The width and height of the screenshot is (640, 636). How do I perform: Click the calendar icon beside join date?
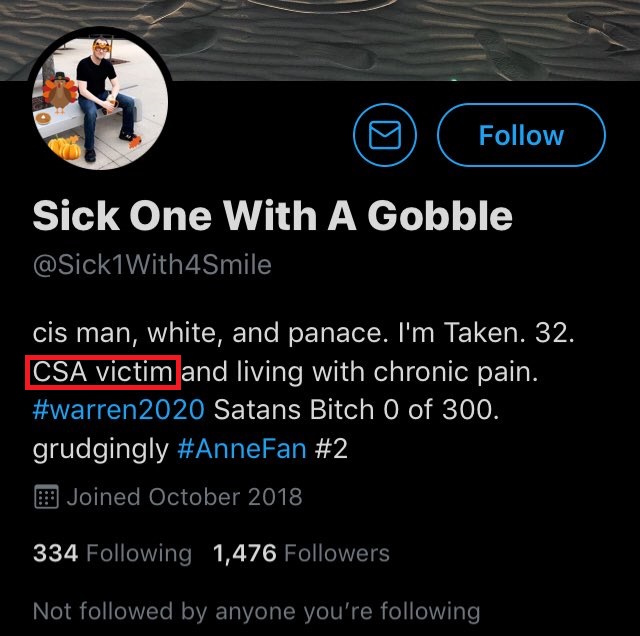(45, 497)
